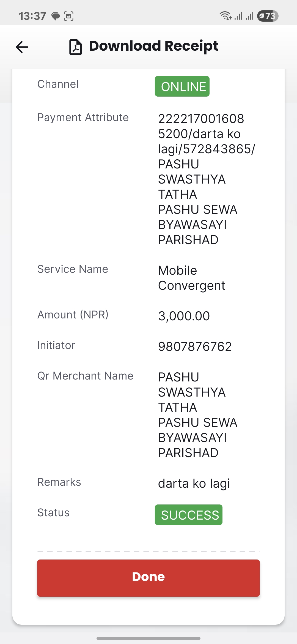Screen dimensions: 297x644
Task: Tap the screenshot notification icon
Action: point(68,16)
